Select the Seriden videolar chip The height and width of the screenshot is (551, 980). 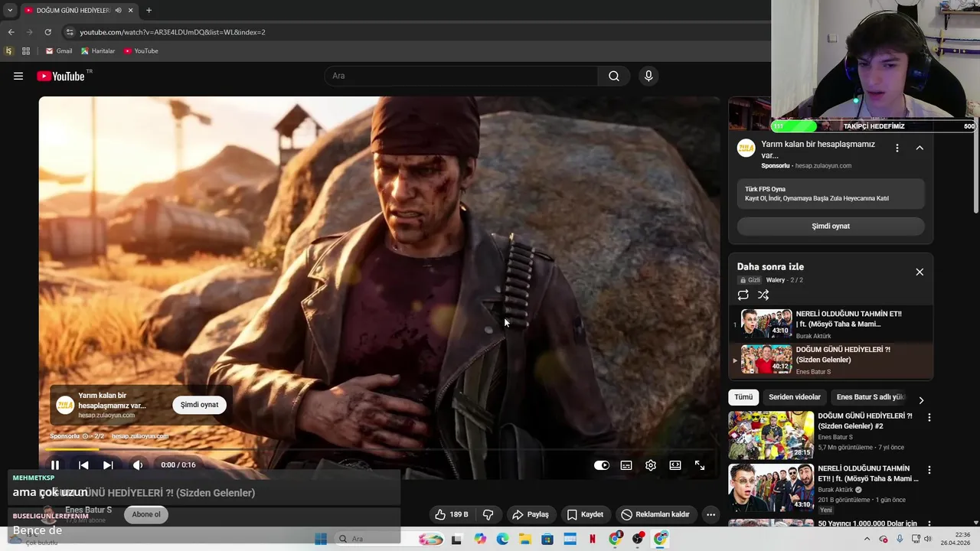coord(795,397)
